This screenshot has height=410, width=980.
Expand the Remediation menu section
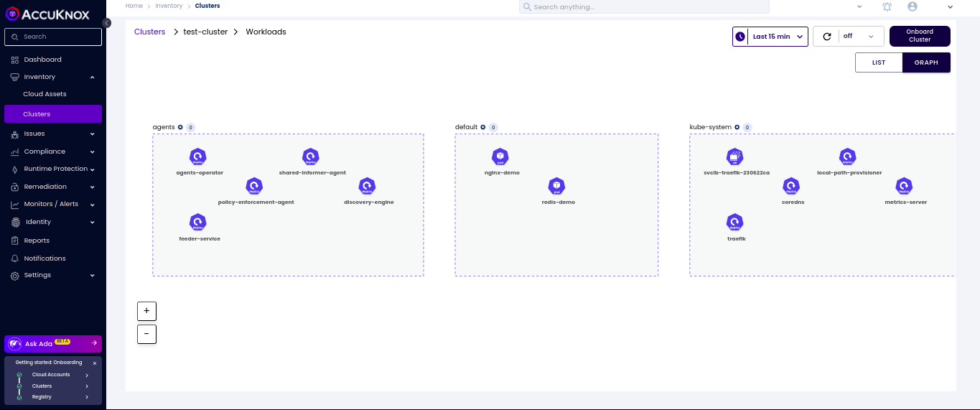coord(92,187)
